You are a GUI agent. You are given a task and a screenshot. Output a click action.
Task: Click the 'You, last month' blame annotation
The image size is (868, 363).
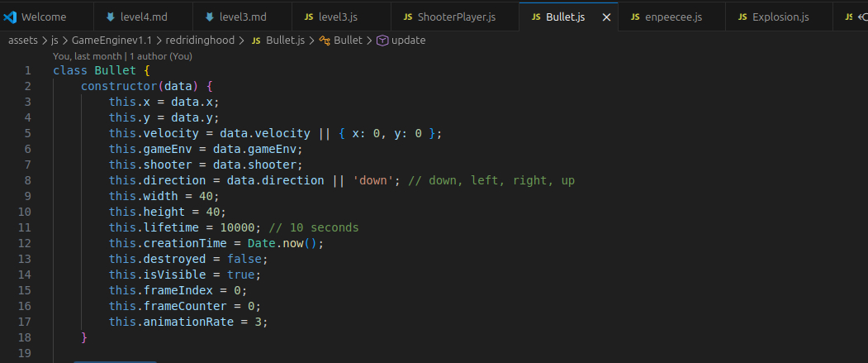(87, 56)
